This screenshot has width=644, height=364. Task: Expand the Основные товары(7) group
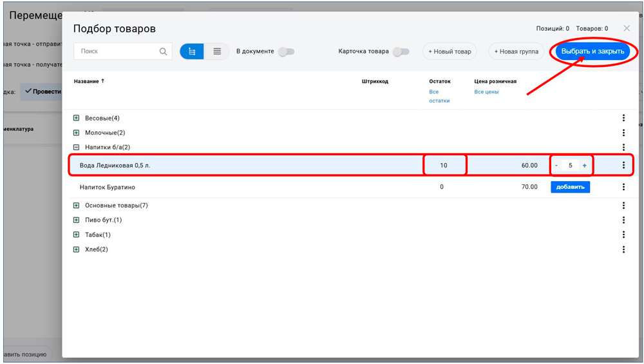76,206
